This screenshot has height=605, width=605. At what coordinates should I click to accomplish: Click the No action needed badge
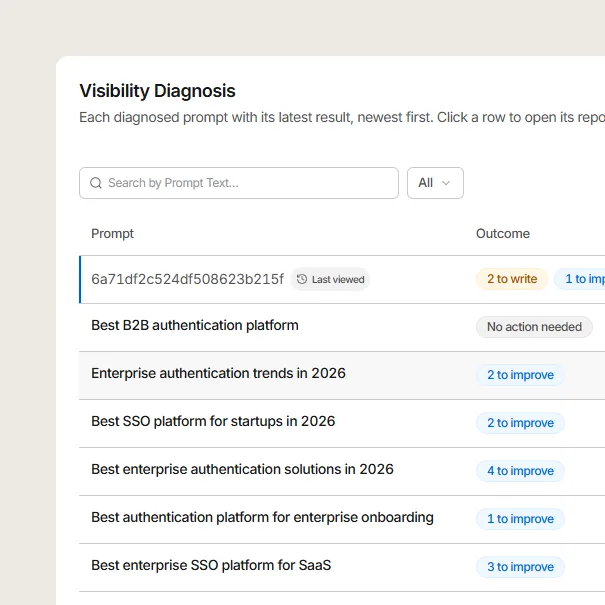pos(534,327)
